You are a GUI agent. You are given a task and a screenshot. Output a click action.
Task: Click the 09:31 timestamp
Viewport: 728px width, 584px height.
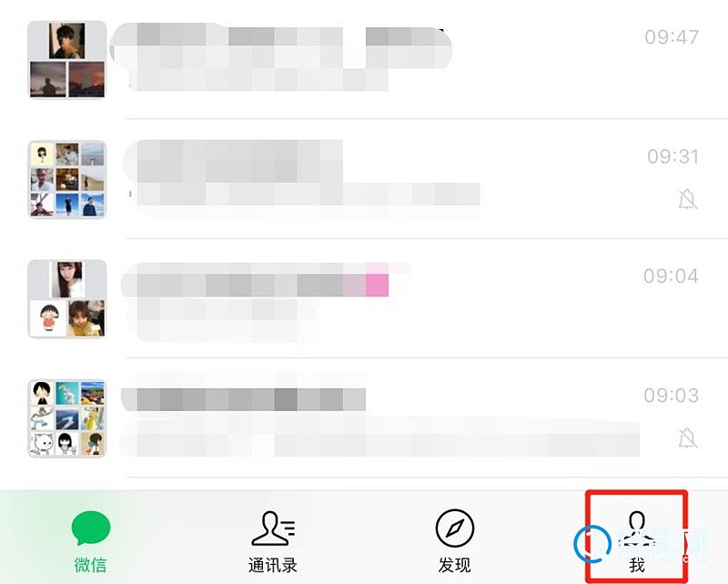click(x=673, y=156)
